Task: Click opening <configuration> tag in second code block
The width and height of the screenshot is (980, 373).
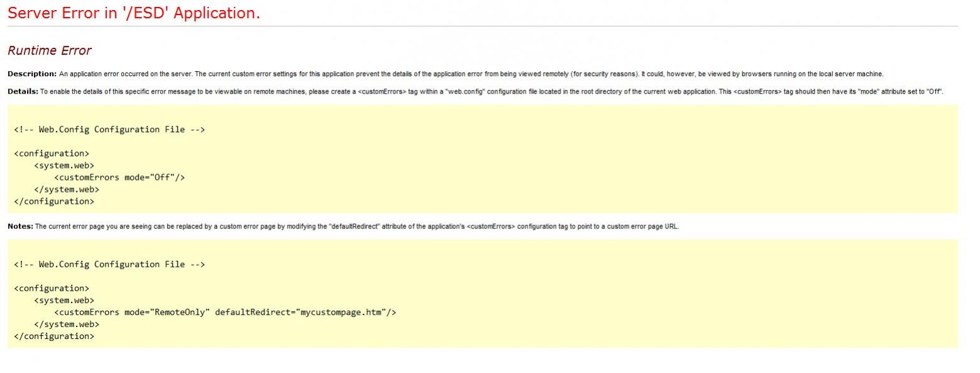Action: 52,288
